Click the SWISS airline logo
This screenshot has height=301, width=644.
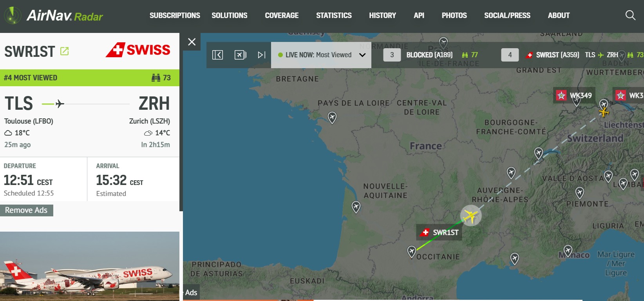[x=138, y=50]
